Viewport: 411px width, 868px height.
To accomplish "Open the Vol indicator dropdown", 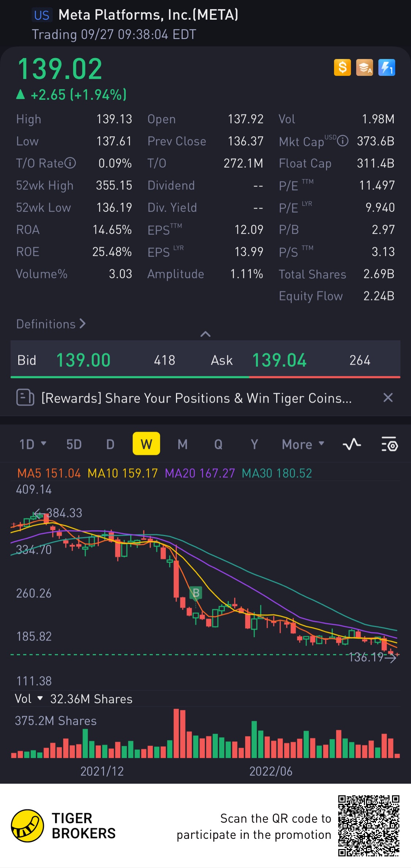I will pos(29,699).
